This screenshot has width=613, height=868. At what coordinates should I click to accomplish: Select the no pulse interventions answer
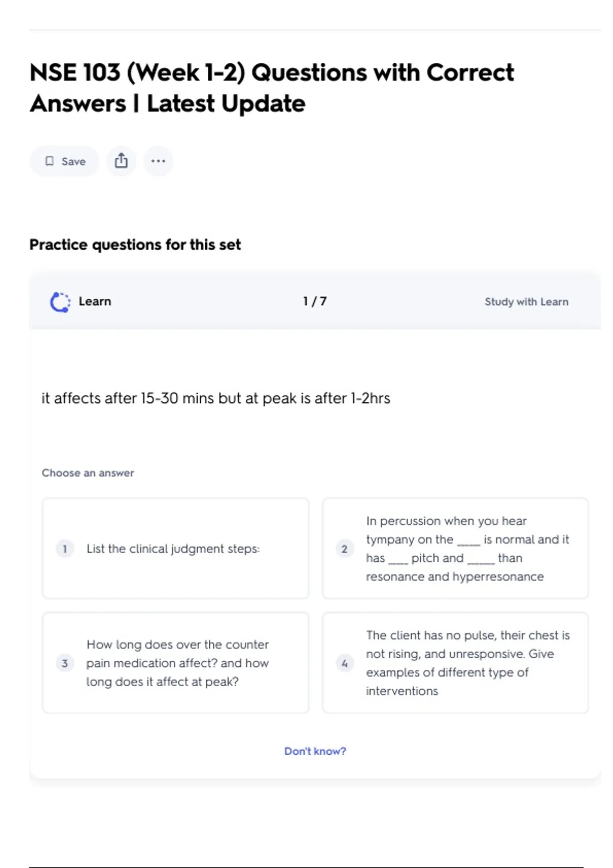[455, 663]
